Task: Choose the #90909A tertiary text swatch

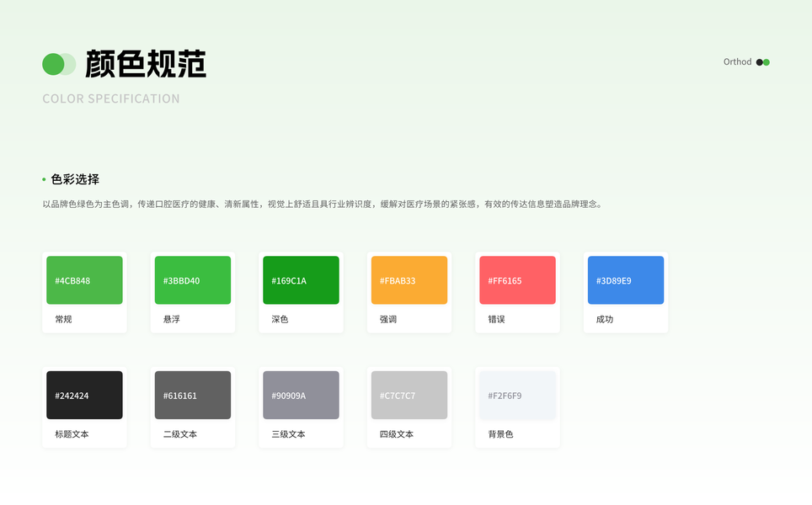Action: [301, 395]
